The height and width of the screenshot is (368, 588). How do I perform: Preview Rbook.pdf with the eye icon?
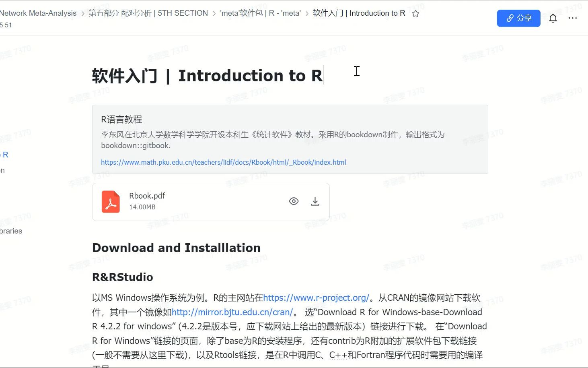click(x=294, y=201)
